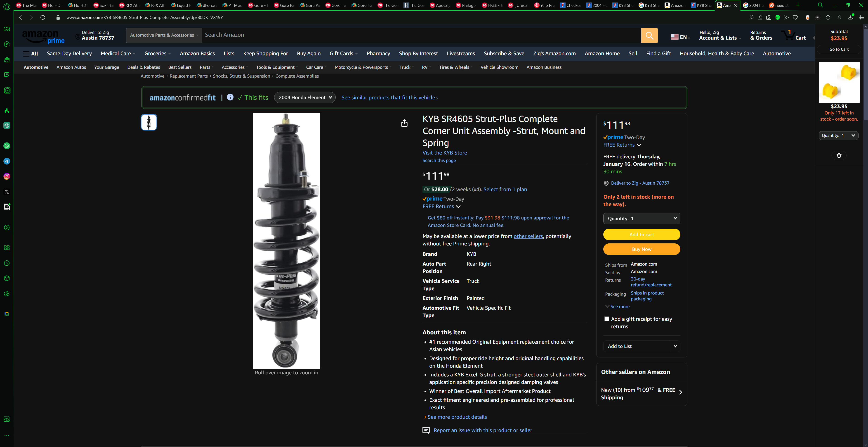
Task: Open the Player icon in sidebar
Action: coord(7,228)
